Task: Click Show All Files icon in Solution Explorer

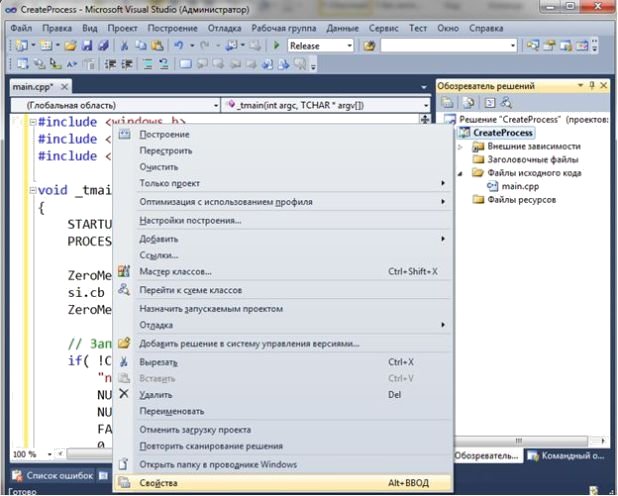Action: coord(468,103)
